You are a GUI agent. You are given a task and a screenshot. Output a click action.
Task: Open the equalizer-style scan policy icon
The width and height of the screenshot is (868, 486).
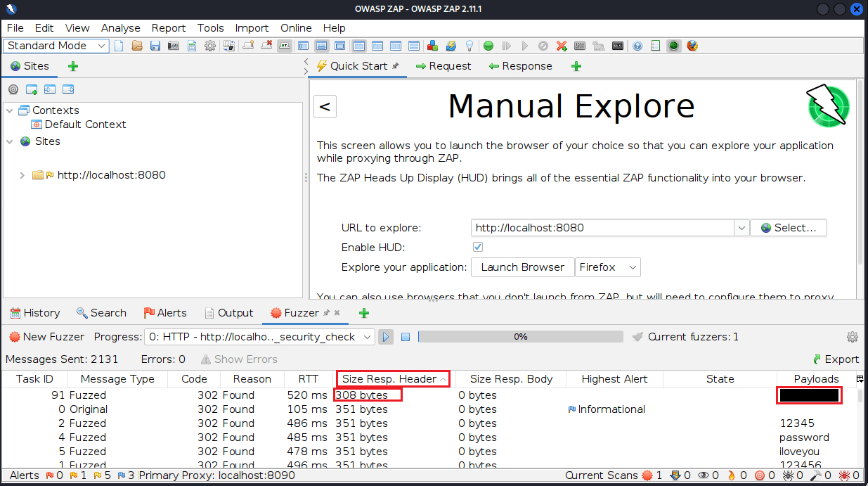coord(580,46)
